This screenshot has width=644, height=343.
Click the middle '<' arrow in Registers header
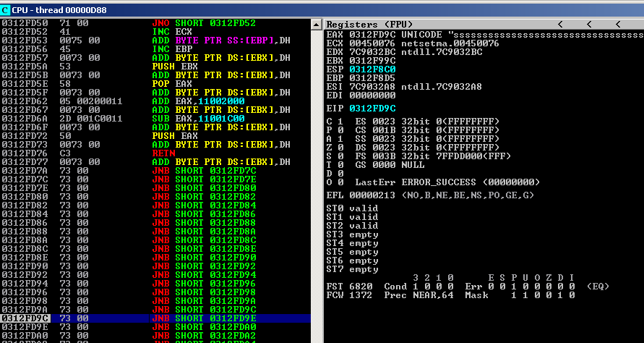(590, 24)
